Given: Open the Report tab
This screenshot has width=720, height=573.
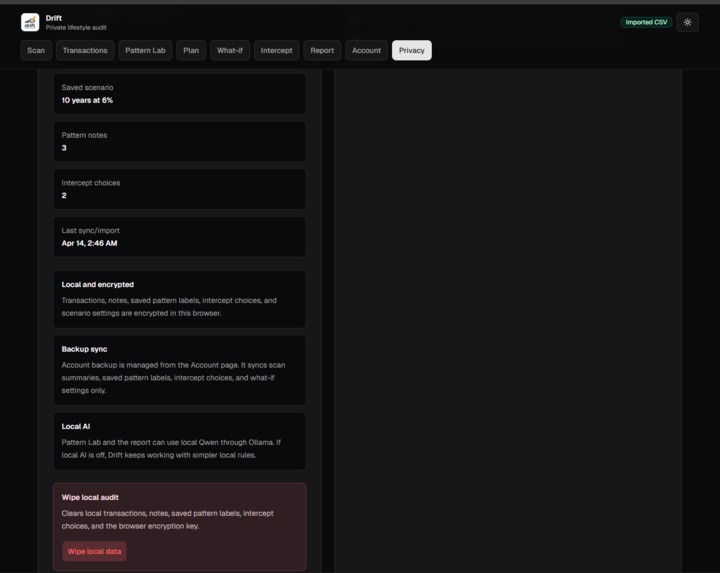Looking at the screenshot, I should [x=322, y=51].
